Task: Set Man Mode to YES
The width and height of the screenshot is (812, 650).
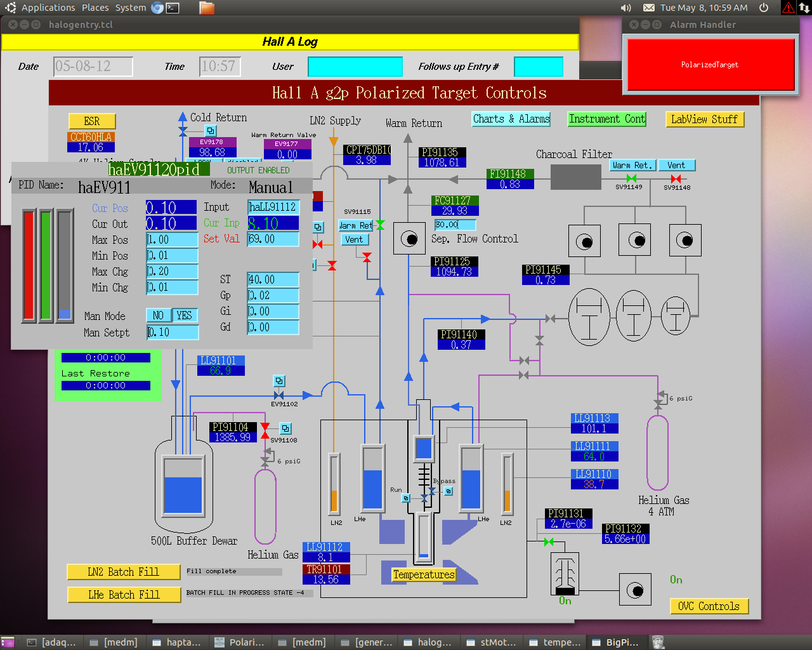Action: 185,315
